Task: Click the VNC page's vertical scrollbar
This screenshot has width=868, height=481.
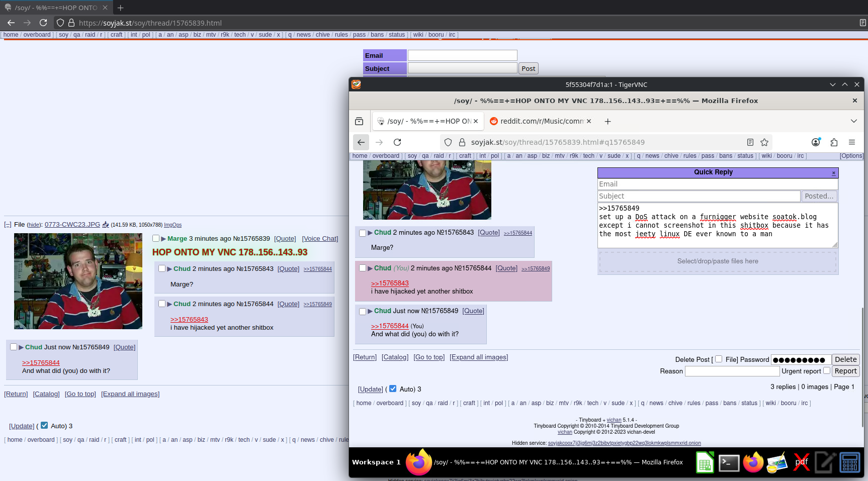Action: 862,352
